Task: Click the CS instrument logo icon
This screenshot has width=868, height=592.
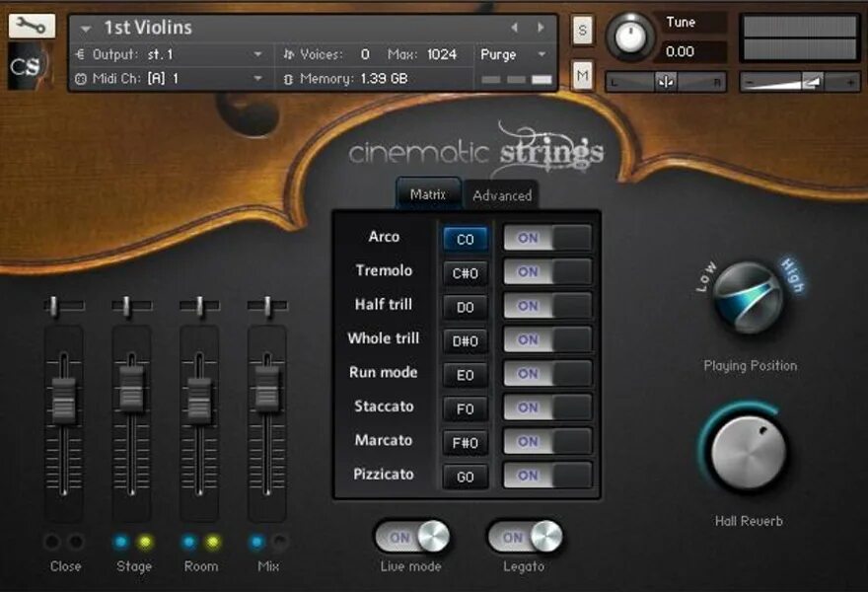Action: click(30, 66)
